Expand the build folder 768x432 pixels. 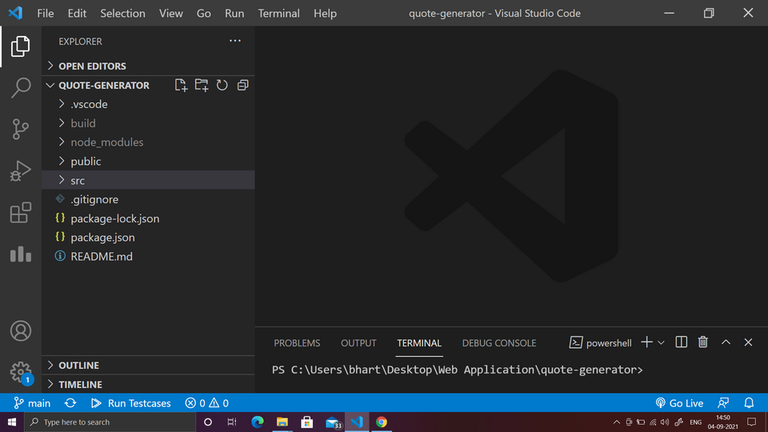click(148, 123)
